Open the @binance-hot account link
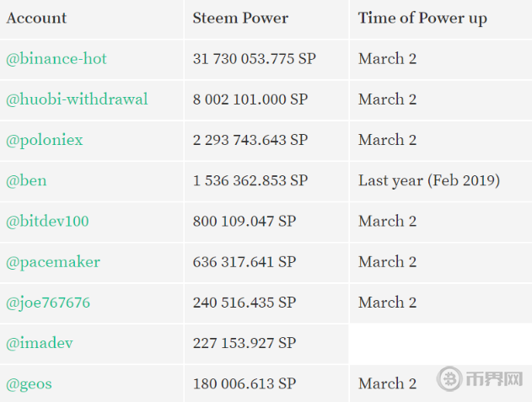Image resolution: width=532 pixels, height=402 pixels. point(56,59)
